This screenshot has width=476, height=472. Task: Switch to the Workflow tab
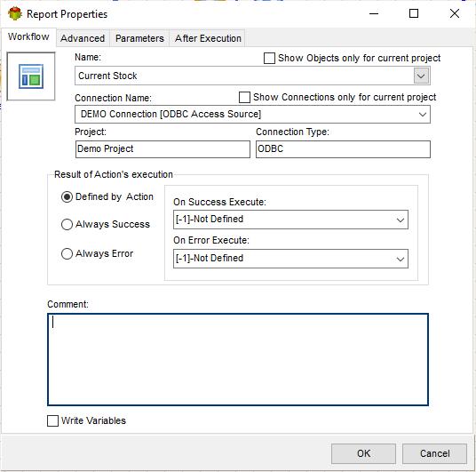pos(28,36)
